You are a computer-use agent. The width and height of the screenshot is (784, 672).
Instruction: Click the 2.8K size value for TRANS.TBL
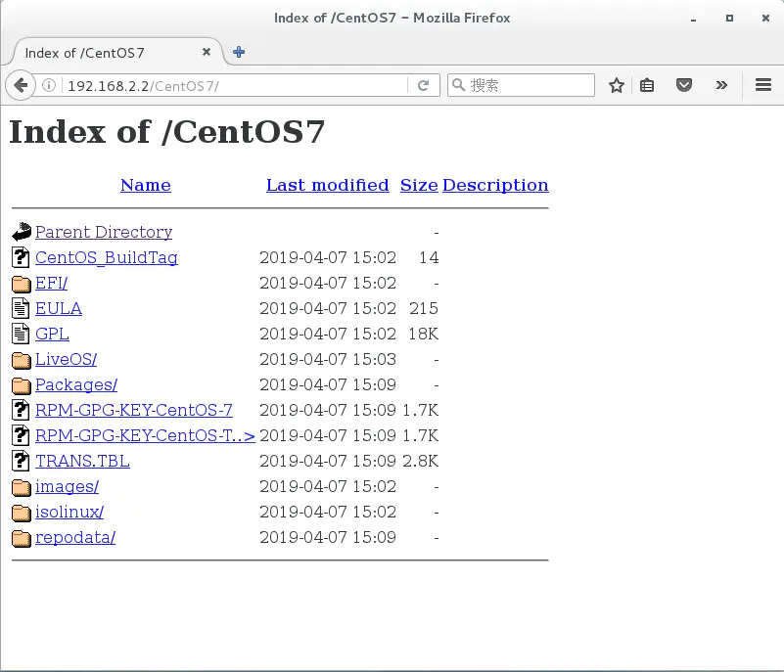pos(420,461)
